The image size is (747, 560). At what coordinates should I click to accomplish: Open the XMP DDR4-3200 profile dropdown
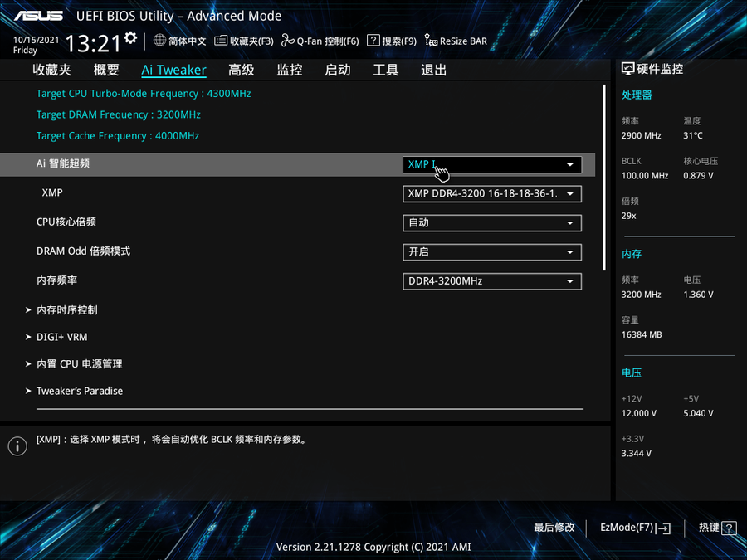pos(491,194)
